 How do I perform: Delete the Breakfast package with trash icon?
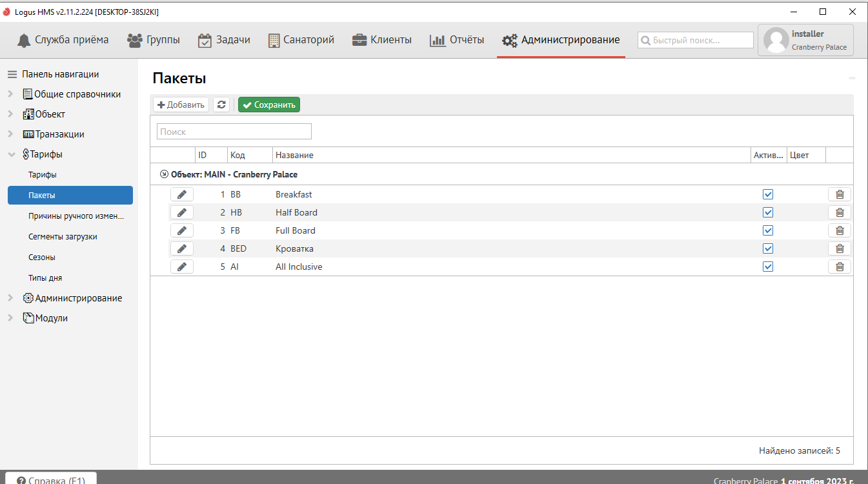(x=840, y=194)
